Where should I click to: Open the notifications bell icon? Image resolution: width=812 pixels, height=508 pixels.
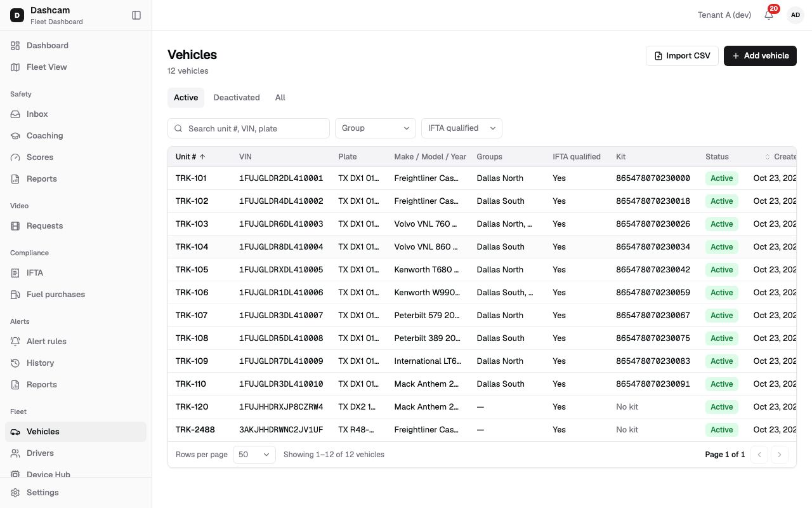pos(769,15)
